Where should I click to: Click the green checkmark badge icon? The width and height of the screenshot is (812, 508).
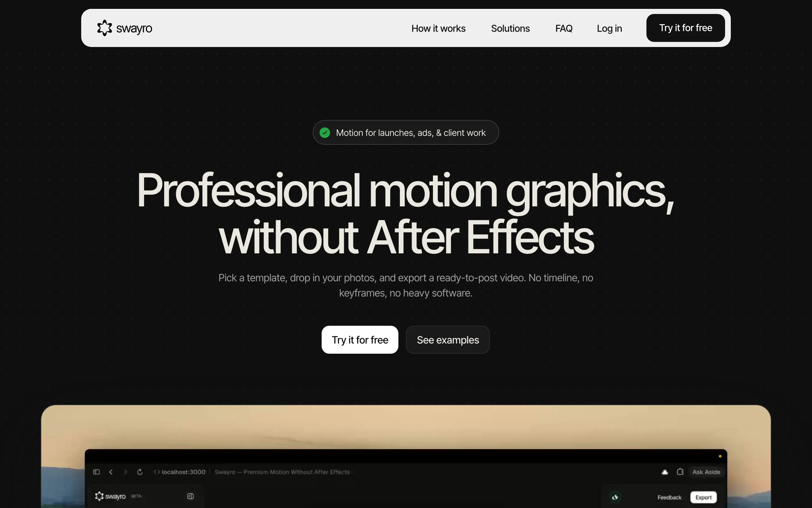coord(324,133)
